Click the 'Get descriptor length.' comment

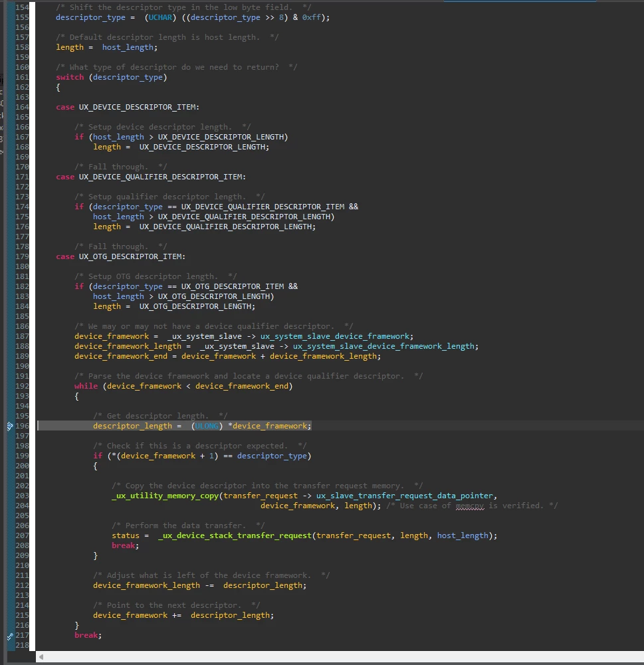(x=160, y=416)
